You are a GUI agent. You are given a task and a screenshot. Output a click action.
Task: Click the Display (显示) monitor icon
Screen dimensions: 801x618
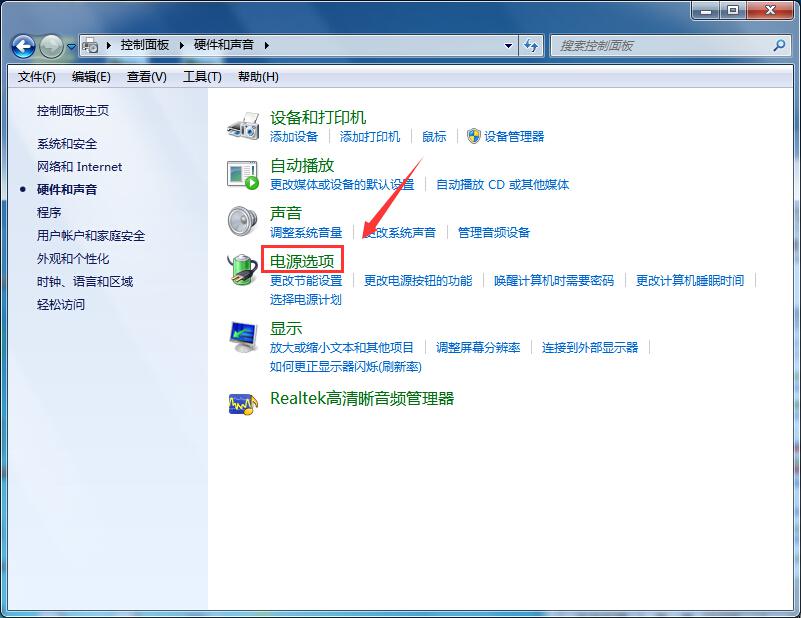point(243,336)
